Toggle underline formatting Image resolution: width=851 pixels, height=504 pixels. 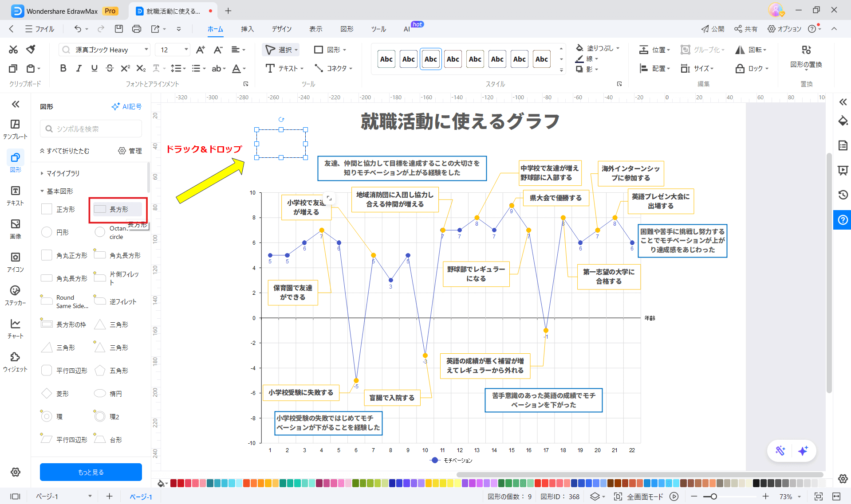(94, 68)
